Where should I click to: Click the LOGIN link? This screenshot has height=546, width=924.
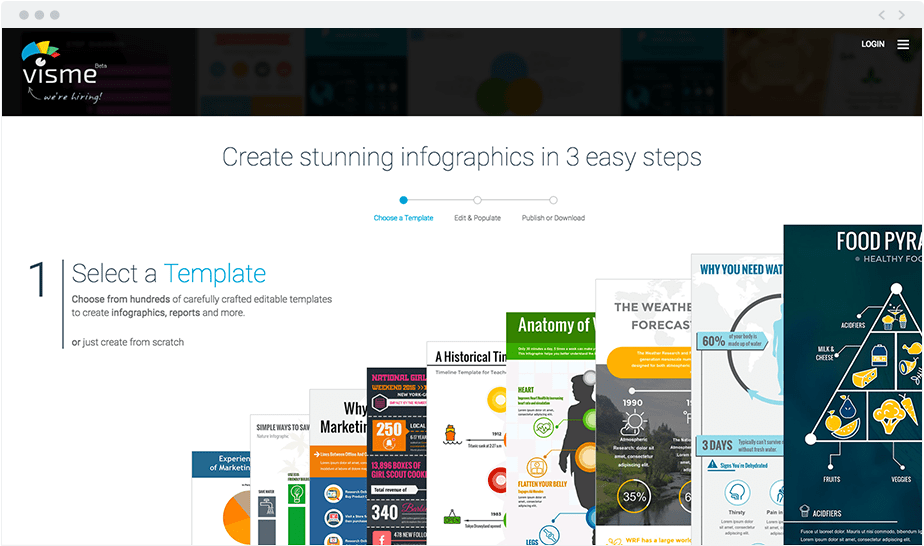[873, 44]
